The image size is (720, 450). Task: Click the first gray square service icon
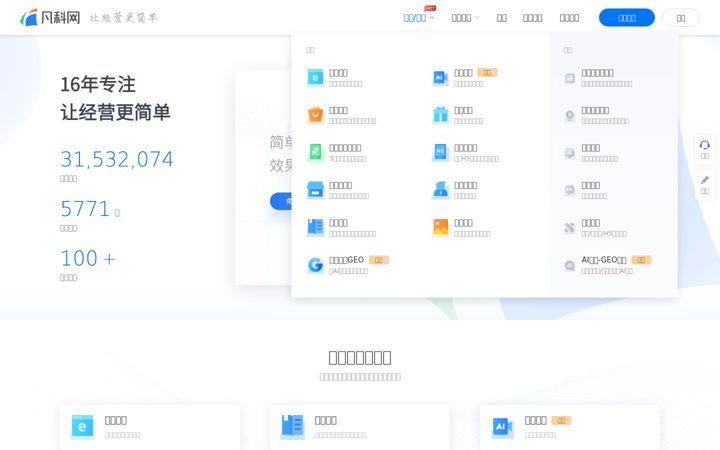point(569,78)
